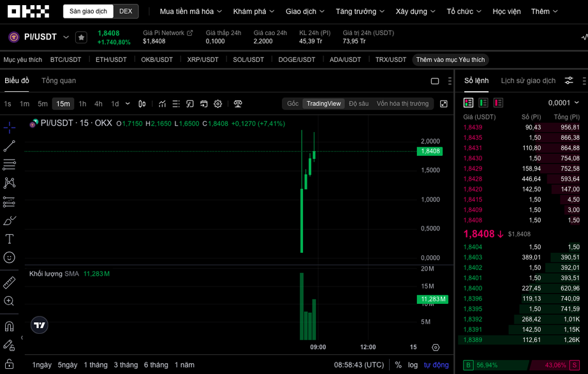
Task: Toggle log scale on chart
Action: (x=413, y=364)
